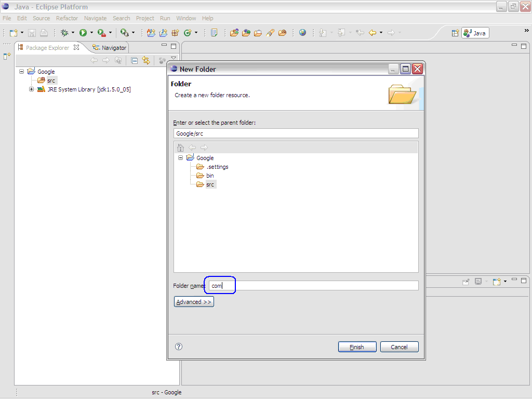Click the Cancel button

click(x=399, y=347)
